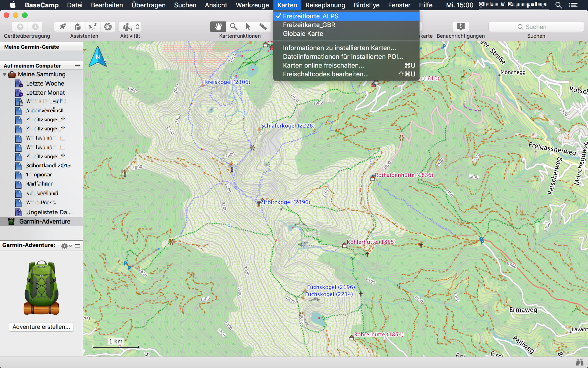The height and width of the screenshot is (368, 588).
Task: Choose Karten online freischalten...
Action: tap(346, 65)
